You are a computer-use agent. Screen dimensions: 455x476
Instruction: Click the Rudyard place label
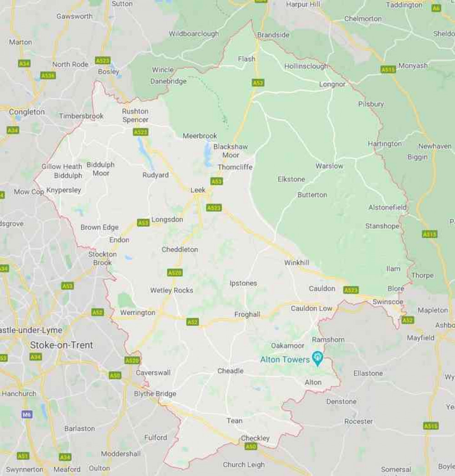156,175
